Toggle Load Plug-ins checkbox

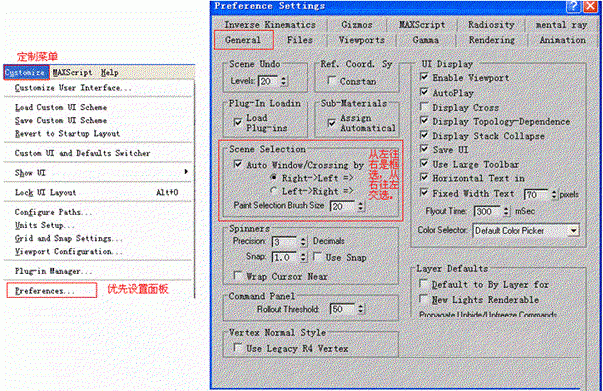[x=238, y=122]
